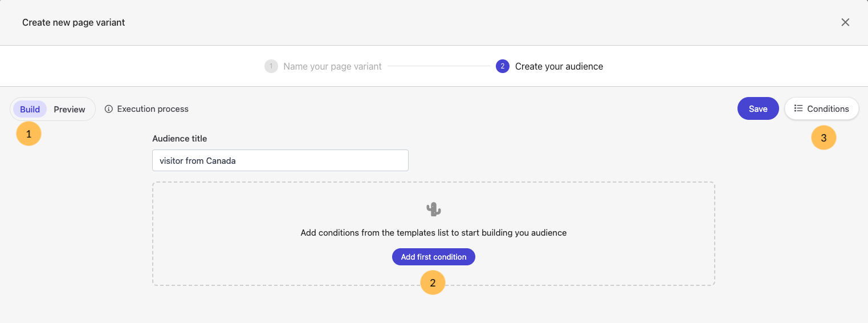Go to step 1 Name your page variant
Image resolution: width=868 pixels, height=323 pixels.
[x=323, y=66]
